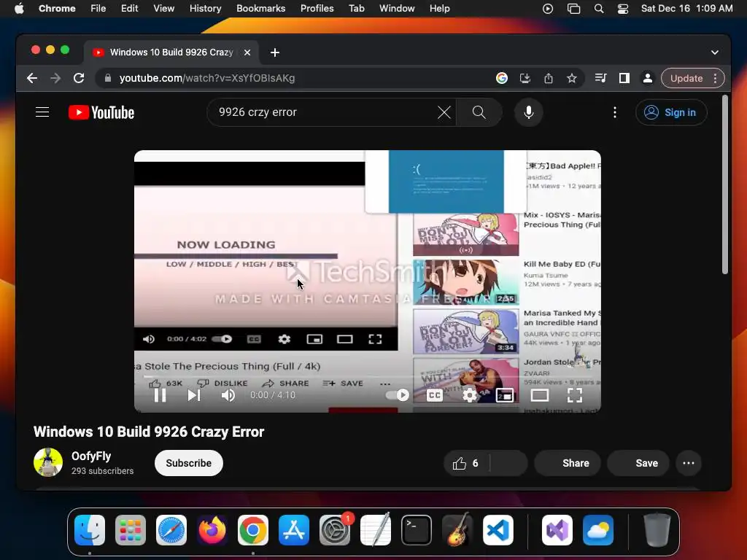The image size is (747, 560).
Task: Open YouTube settings three-dot menu
Action: click(x=615, y=112)
